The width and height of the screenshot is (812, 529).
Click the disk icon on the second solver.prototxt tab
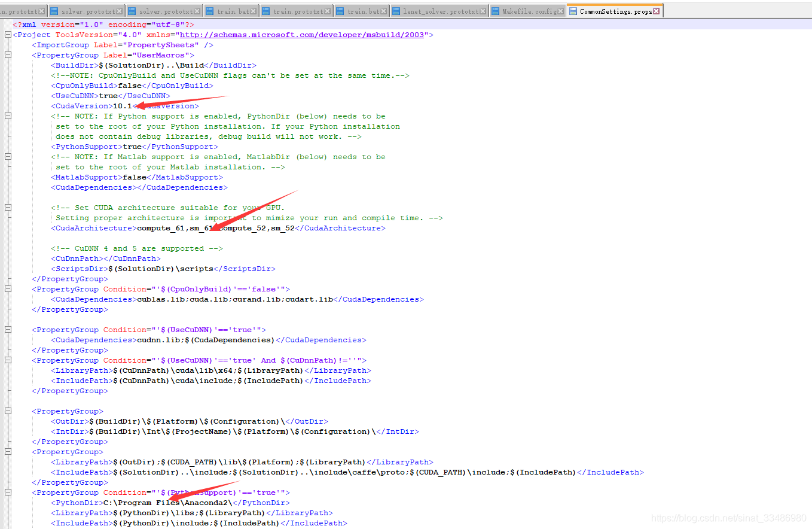pos(132,10)
